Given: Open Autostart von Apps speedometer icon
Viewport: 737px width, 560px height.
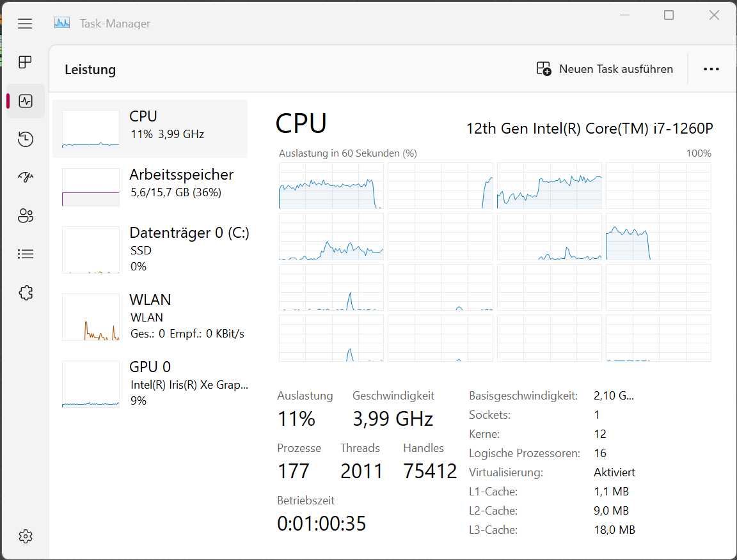Looking at the screenshot, I should click(x=25, y=177).
